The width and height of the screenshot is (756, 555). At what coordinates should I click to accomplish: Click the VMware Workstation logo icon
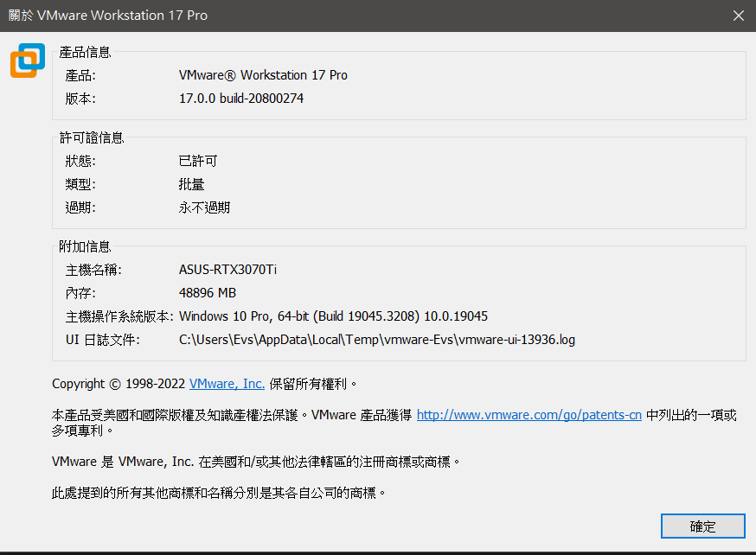tap(28, 61)
